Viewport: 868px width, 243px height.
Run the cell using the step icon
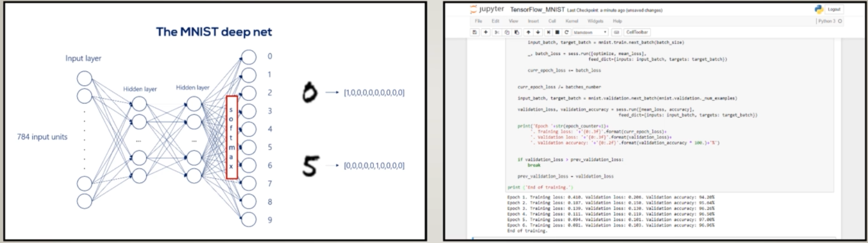pos(549,32)
